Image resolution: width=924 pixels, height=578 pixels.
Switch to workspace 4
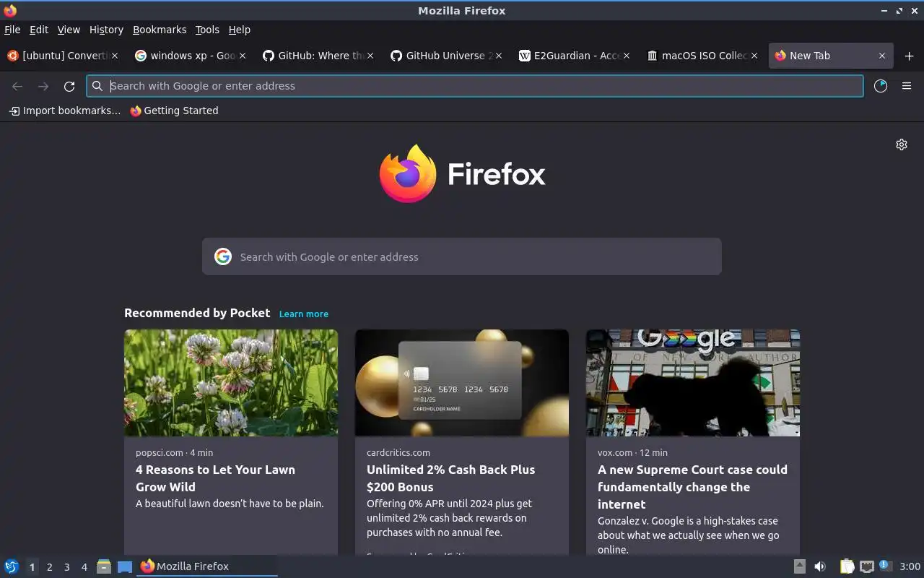pyautogui.click(x=84, y=567)
